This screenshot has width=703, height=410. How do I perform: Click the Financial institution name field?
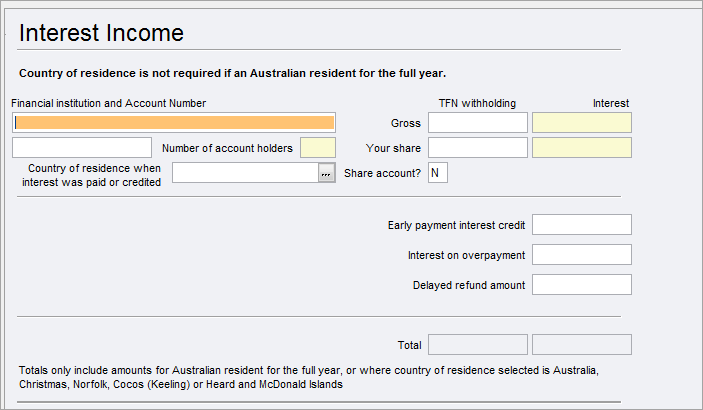tap(174, 122)
